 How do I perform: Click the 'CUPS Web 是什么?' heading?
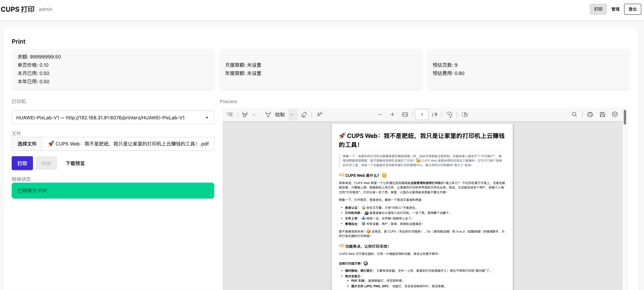[x=362, y=175]
